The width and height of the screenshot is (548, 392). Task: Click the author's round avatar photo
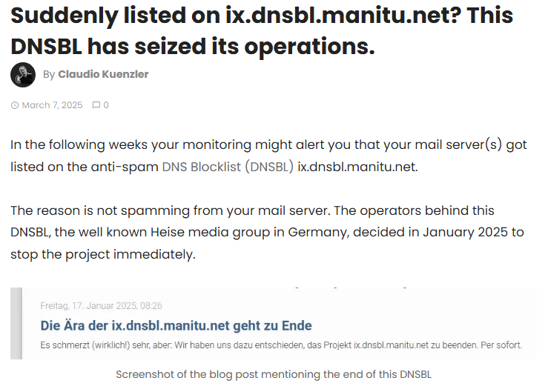pyautogui.click(x=23, y=74)
